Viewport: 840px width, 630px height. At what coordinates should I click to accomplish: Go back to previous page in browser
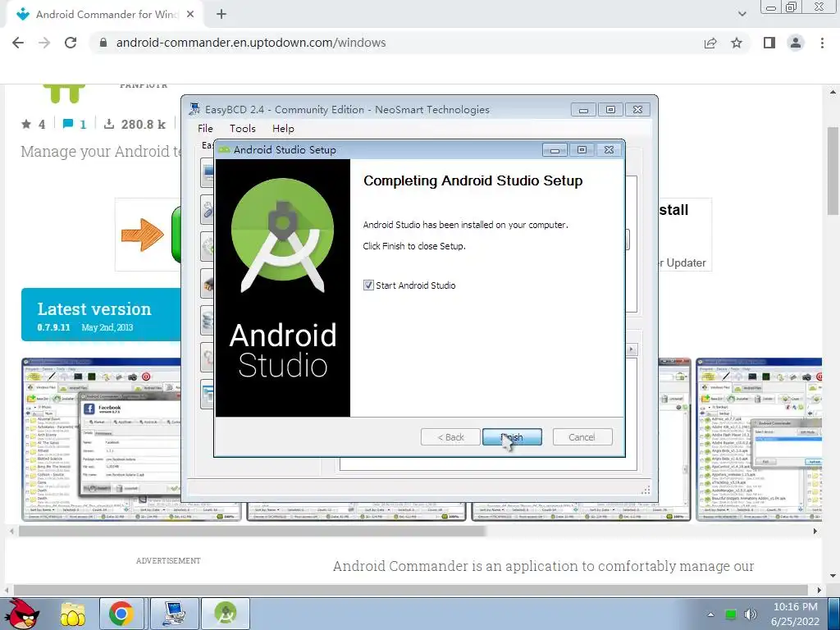[x=18, y=43]
